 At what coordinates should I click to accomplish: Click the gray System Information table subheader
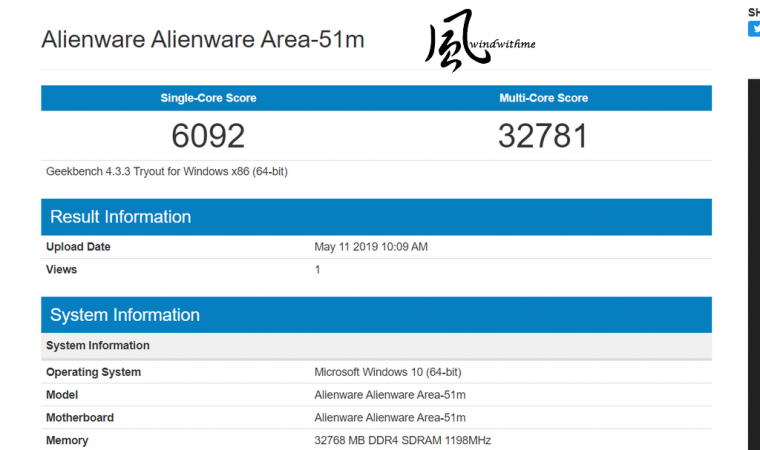(x=376, y=346)
